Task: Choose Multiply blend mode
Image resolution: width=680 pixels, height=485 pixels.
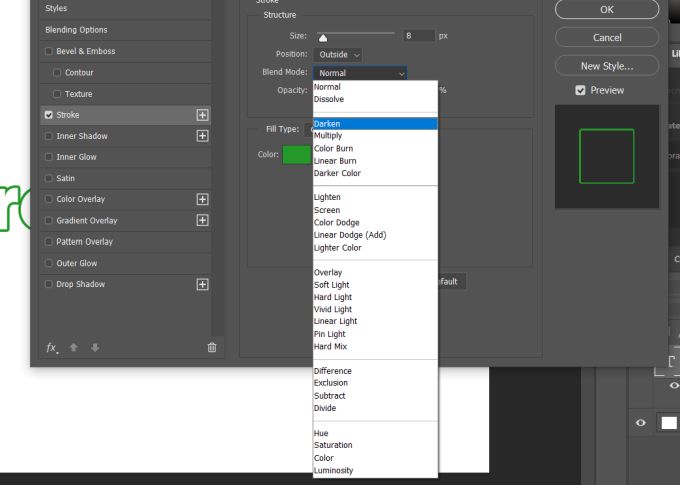Action: (x=375, y=136)
